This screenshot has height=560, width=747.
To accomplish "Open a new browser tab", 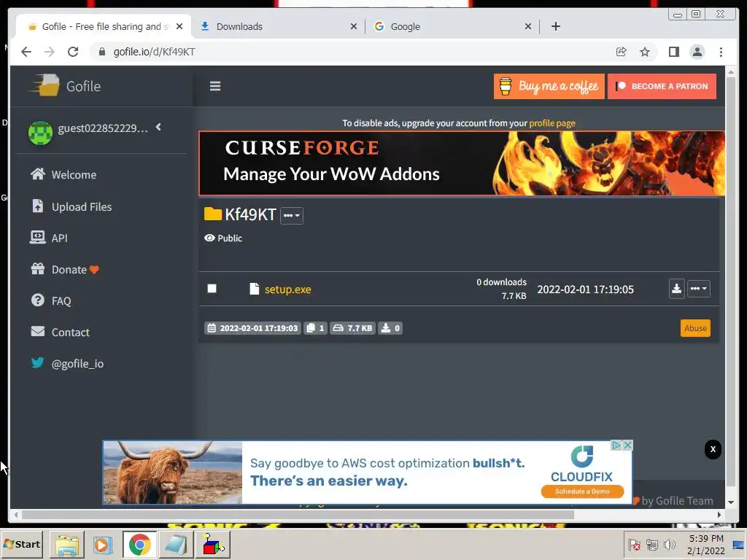I will point(555,27).
